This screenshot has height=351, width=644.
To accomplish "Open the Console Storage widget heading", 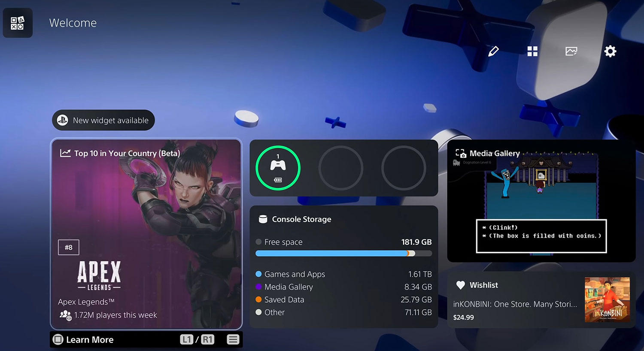I will tap(302, 219).
